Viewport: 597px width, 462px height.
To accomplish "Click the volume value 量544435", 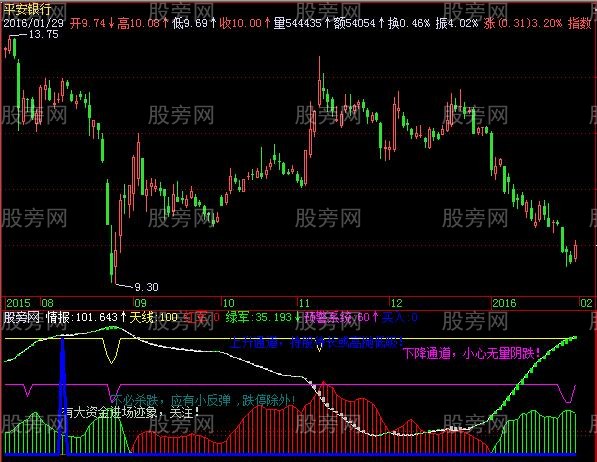I will pyautogui.click(x=297, y=23).
